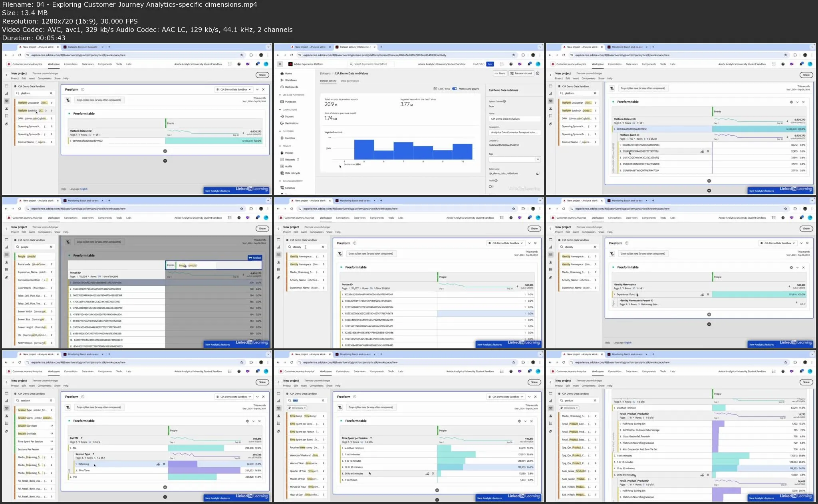This screenshot has height=504, width=818.
Task: Click the Share button in the Datasets Browse tab frame
Action: coord(262,75)
